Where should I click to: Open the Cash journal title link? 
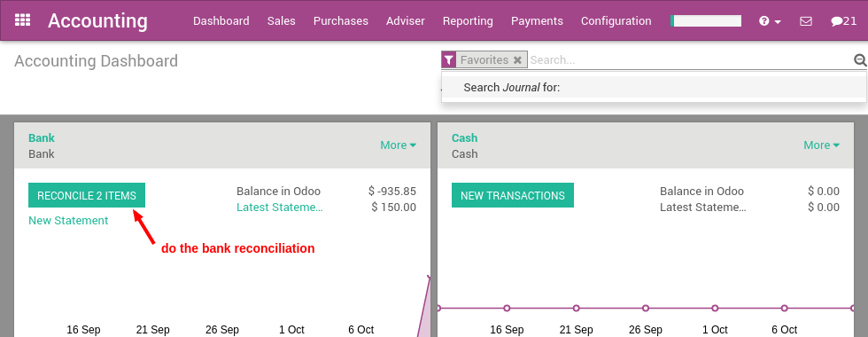click(x=464, y=138)
